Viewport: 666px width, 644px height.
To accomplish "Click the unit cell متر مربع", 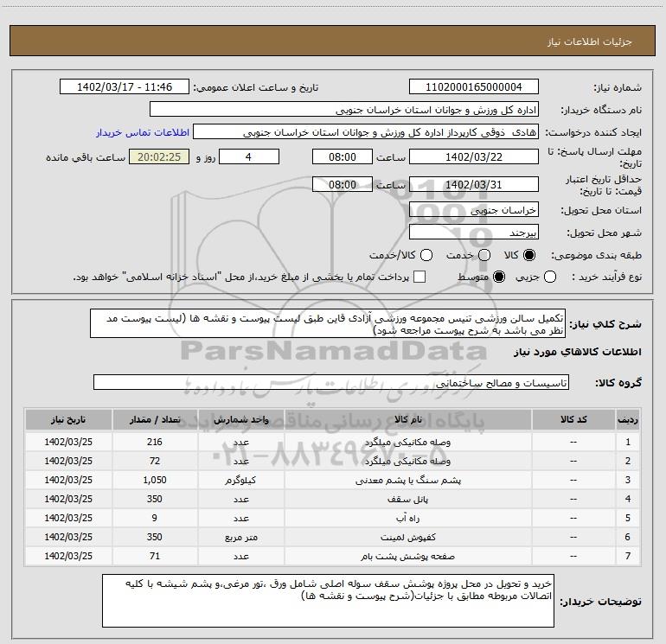I will click(240, 537).
